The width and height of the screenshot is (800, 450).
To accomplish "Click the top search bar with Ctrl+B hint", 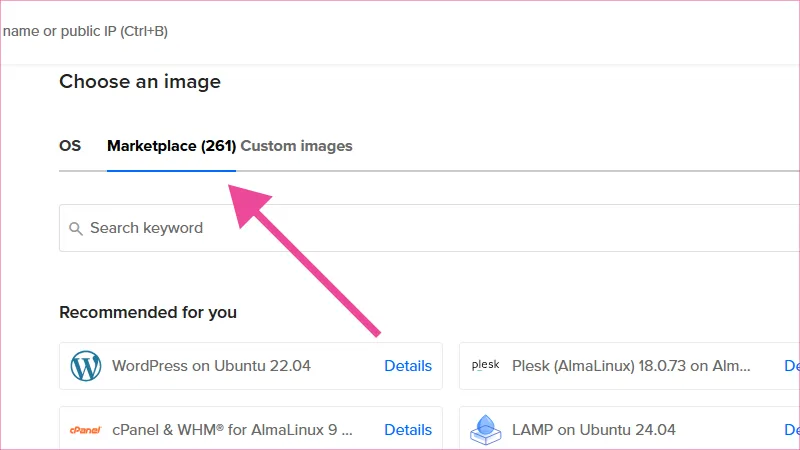I will click(x=85, y=31).
